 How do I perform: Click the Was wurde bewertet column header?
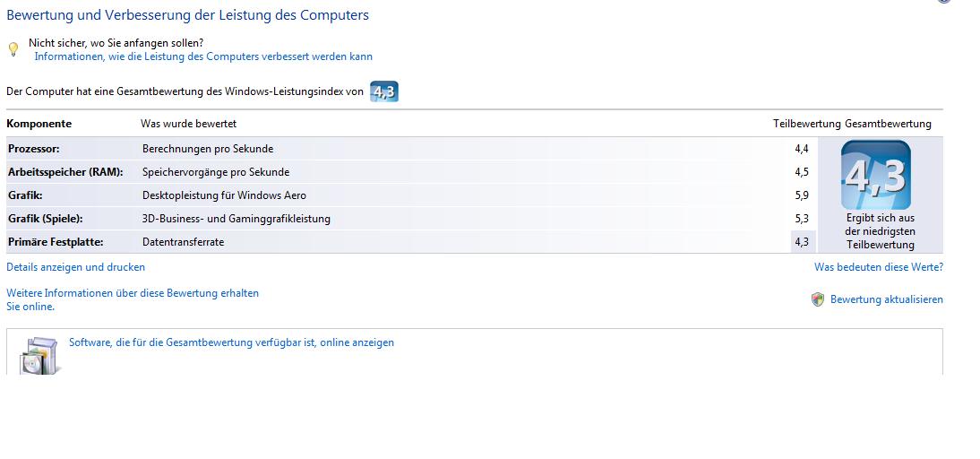click(x=188, y=124)
